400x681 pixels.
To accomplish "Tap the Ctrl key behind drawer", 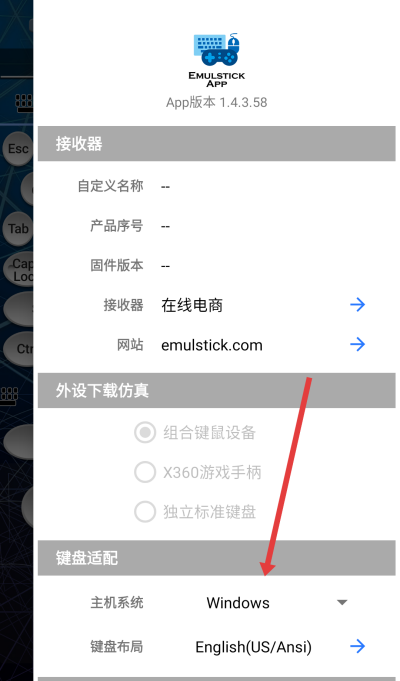I will click(19, 349).
